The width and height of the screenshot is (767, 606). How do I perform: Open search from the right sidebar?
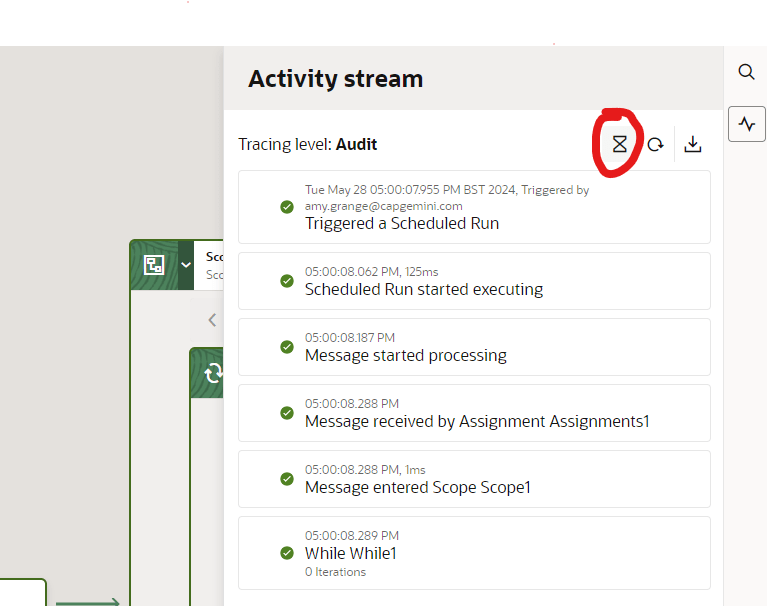pos(746,72)
